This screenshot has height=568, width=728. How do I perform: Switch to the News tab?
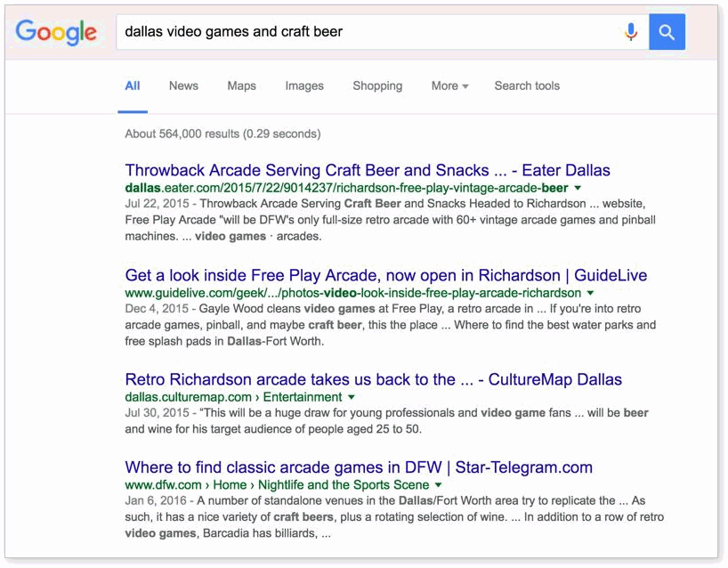click(183, 86)
